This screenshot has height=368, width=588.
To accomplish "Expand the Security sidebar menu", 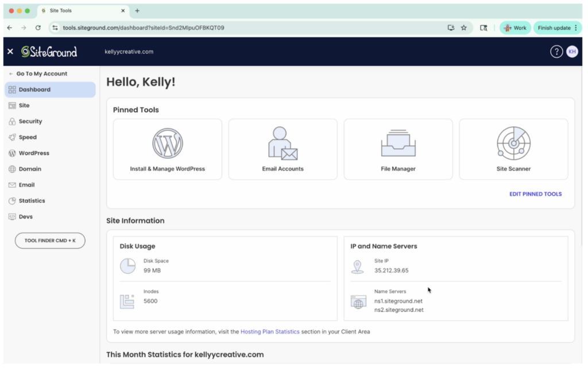I will click(30, 122).
